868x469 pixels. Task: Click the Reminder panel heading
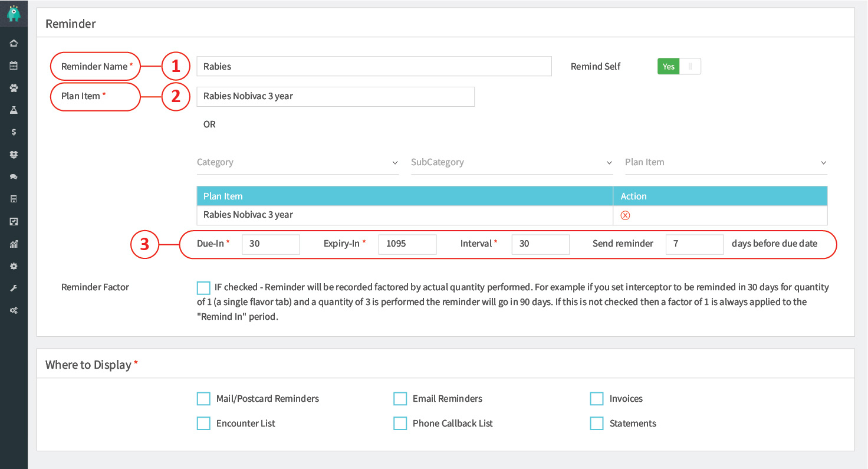tap(71, 24)
